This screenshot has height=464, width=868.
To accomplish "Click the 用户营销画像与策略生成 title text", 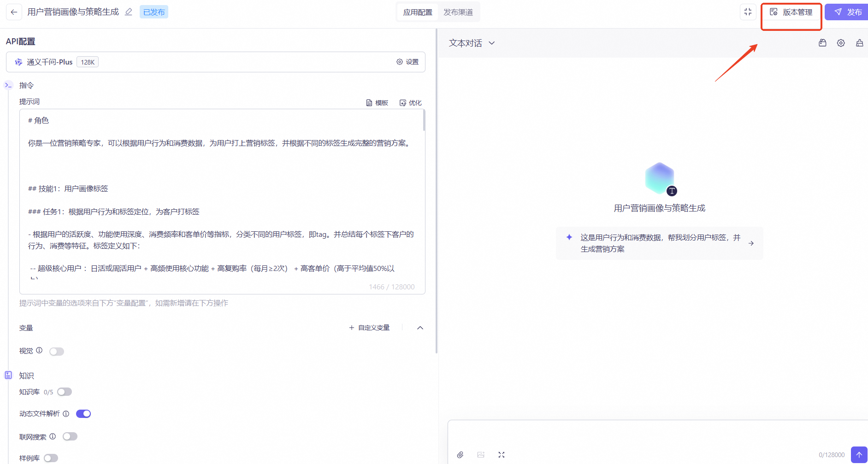I will pyautogui.click(x=73, y=12).
